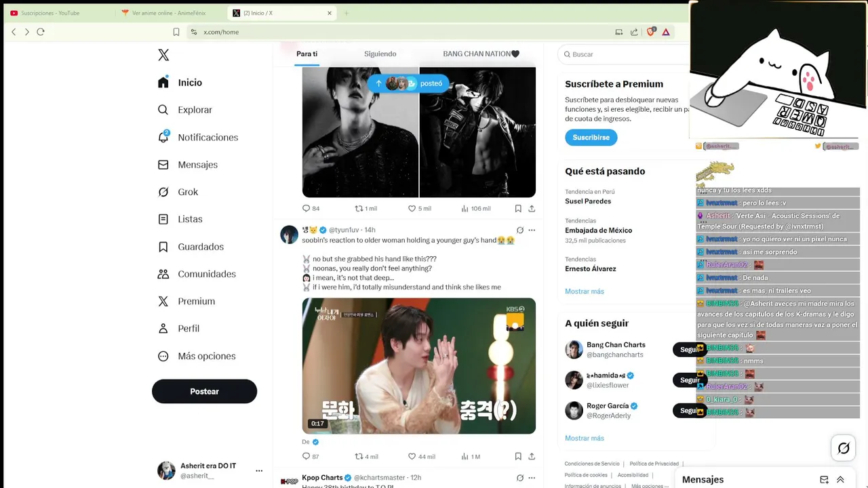
Task: Open Listas in the sidebar
Action: [x=180, y=220]
